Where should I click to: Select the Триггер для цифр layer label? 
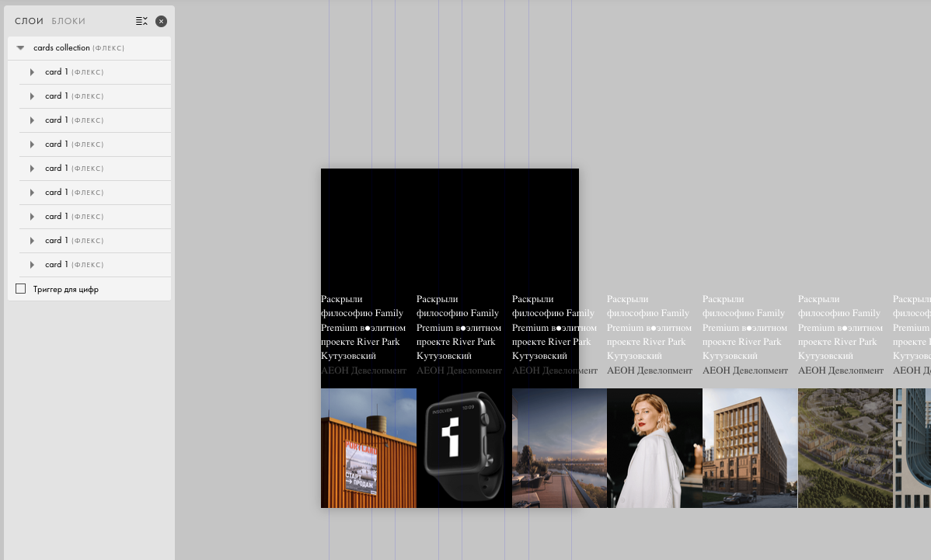click(x=66, y=290)
